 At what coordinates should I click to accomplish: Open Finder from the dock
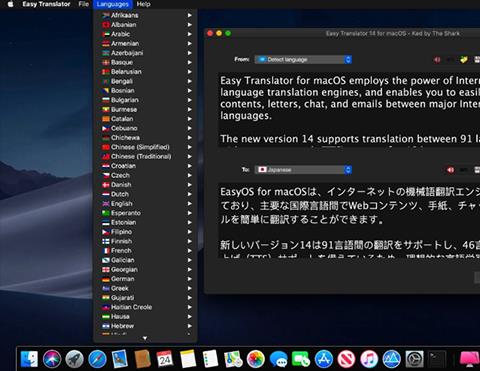pyautogui.click(x=29, y=359)
